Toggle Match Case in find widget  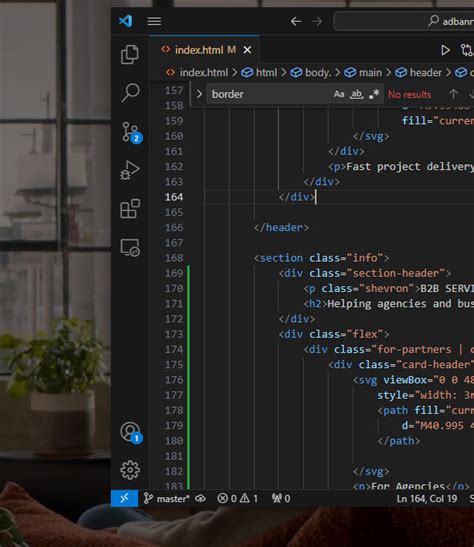[339, 94]
